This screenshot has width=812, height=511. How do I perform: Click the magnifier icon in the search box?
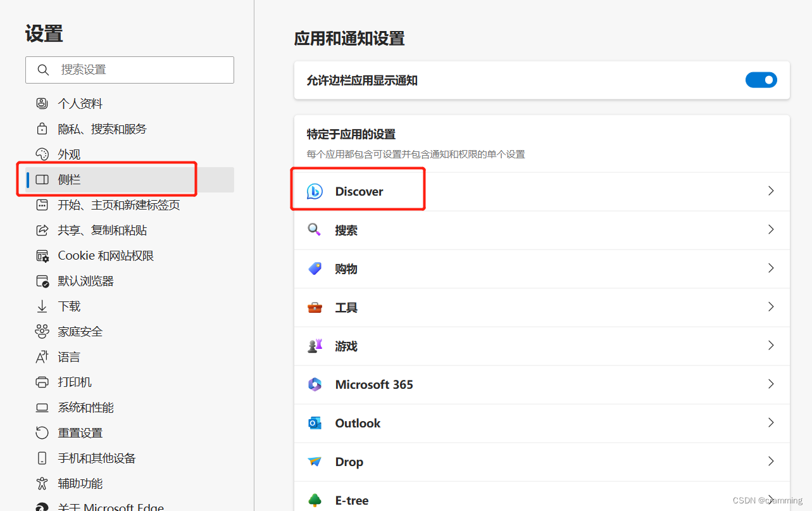43,70
